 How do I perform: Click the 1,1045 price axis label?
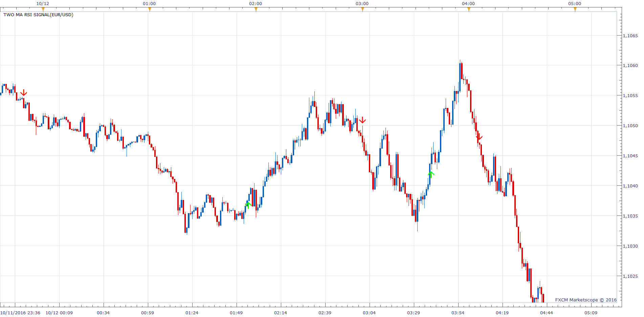(x=630, y=156)
